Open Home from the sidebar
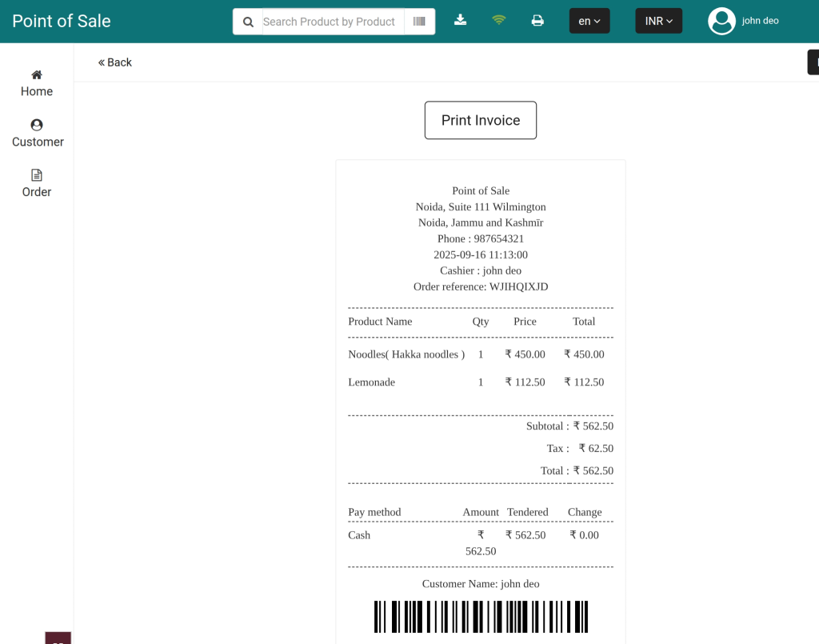The image size is (819, 644). pyautogui.click(x=37, y=83)
